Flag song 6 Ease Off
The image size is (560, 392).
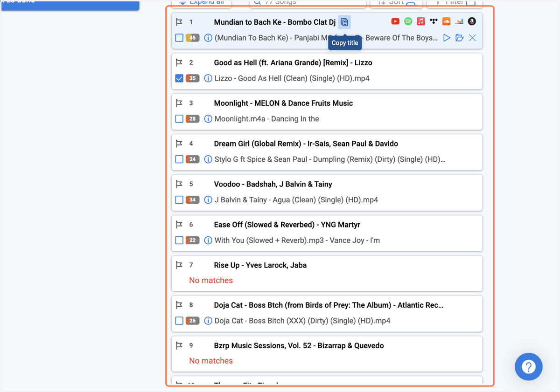click(179, 225)
